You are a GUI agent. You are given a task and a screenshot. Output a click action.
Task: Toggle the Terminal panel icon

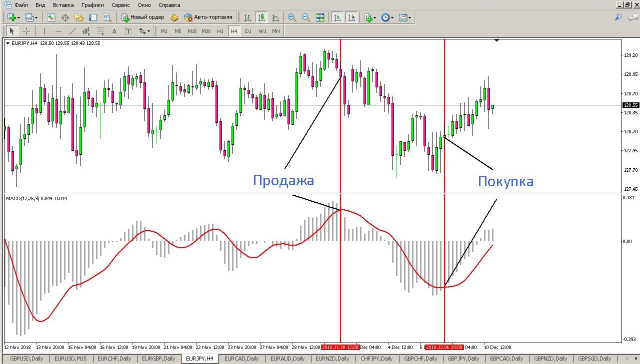pyautogui.click(x=93, y=17)
